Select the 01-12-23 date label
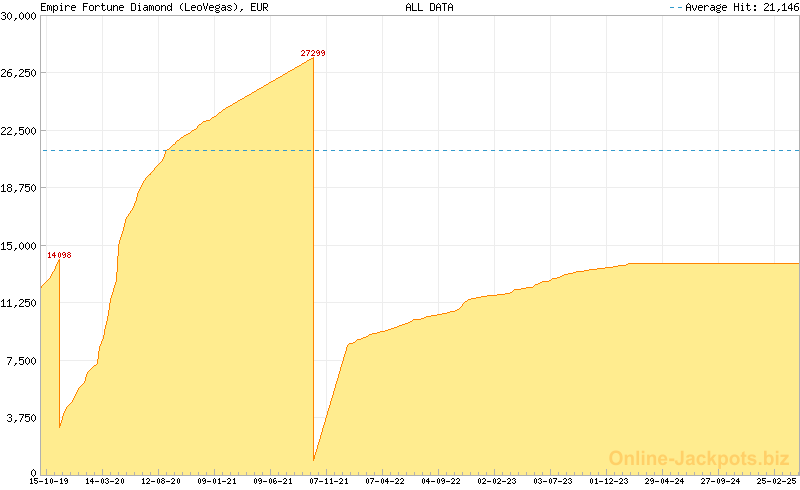The image size is (800, 490). pyautogui.click(x=609, y=481)
